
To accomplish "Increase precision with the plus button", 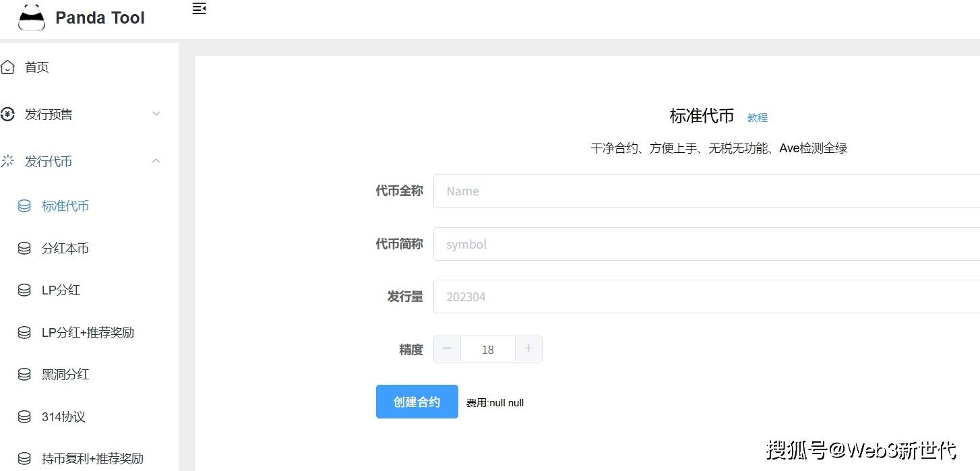I will tap(528, 349).
